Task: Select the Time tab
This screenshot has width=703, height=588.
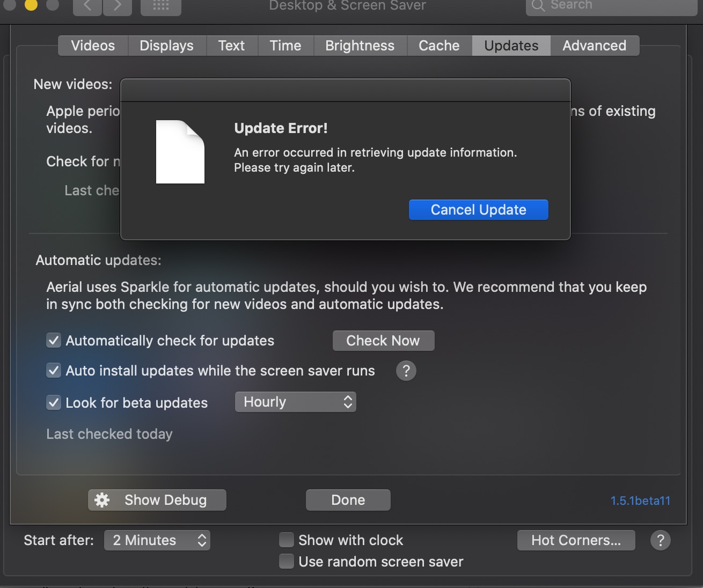Action: (x=285, y=46)
